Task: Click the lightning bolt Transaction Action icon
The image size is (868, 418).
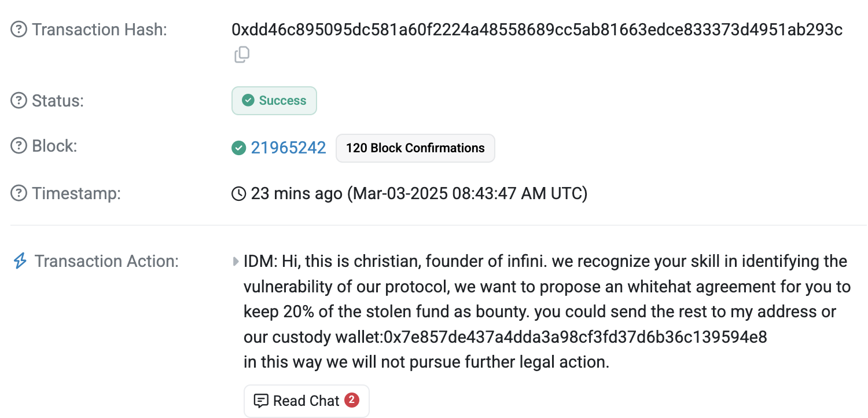Action: pos(20,261)
